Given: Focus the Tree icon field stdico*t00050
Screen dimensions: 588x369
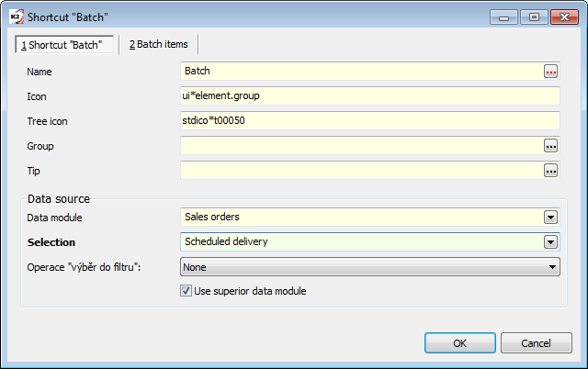Looking at the screenshot, I should point(369,120).
